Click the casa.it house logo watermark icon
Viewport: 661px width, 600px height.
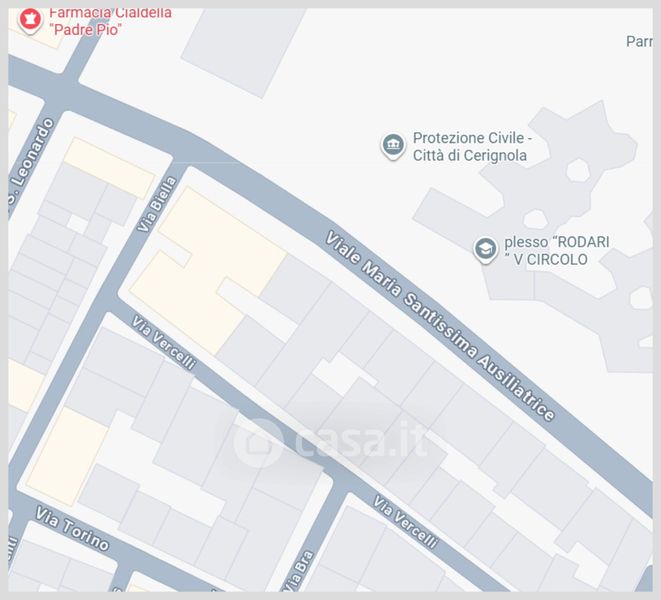point(258,443)
